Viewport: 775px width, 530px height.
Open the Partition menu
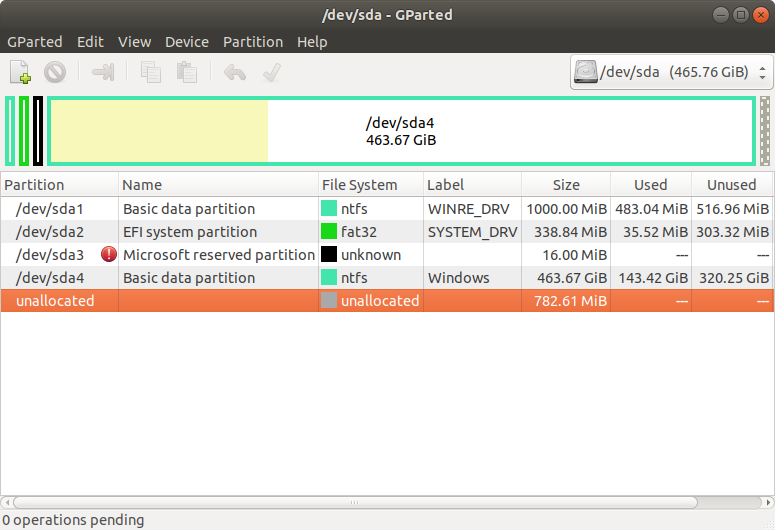pyautogui.click(x=253, y=42)
